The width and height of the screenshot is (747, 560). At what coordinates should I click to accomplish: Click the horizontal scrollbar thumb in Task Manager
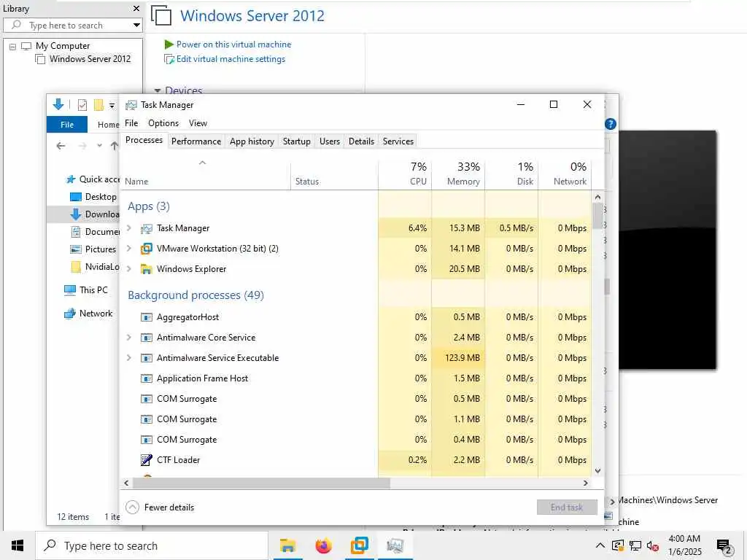click(261, 483)
